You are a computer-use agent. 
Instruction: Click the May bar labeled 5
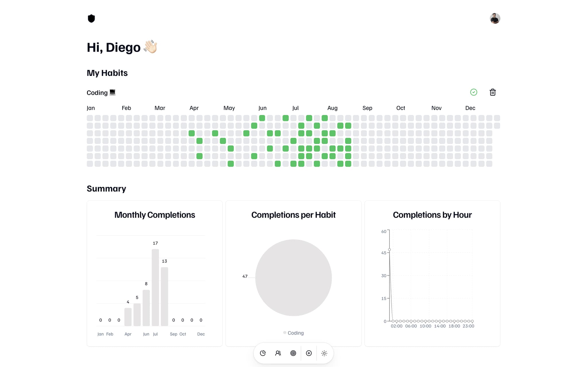click(x=137, y=314)
